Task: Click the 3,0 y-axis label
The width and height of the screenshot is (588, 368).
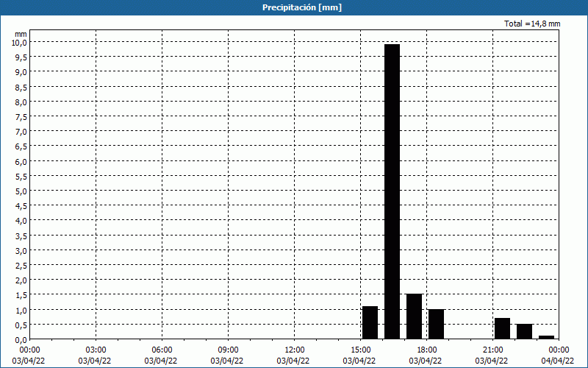Action: 21,251
